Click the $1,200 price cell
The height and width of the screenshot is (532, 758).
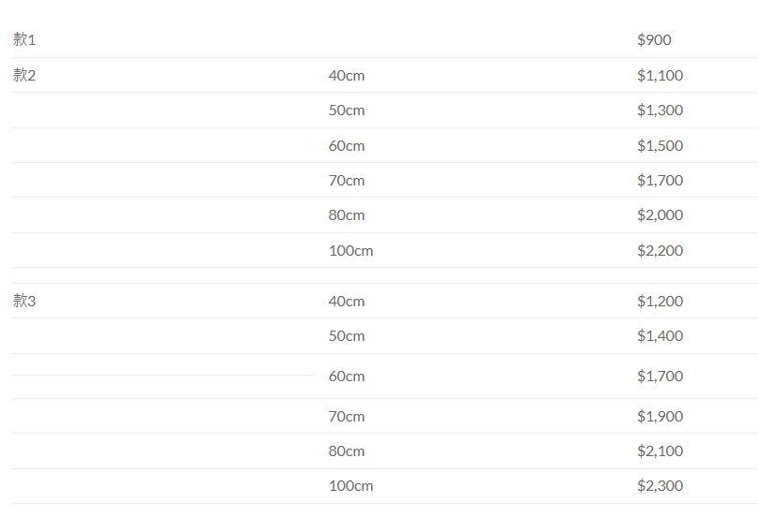click(660, 302)
